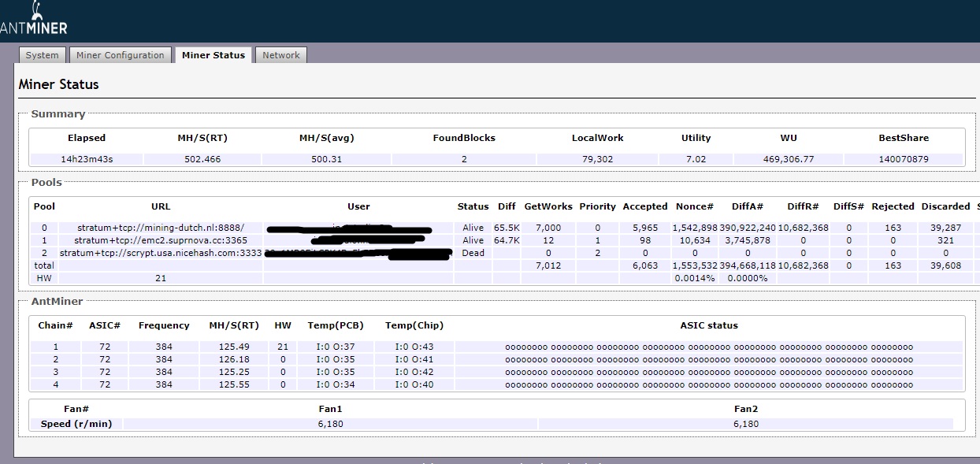Click the Accepted value 98 for pool 1

click(645, 240)
